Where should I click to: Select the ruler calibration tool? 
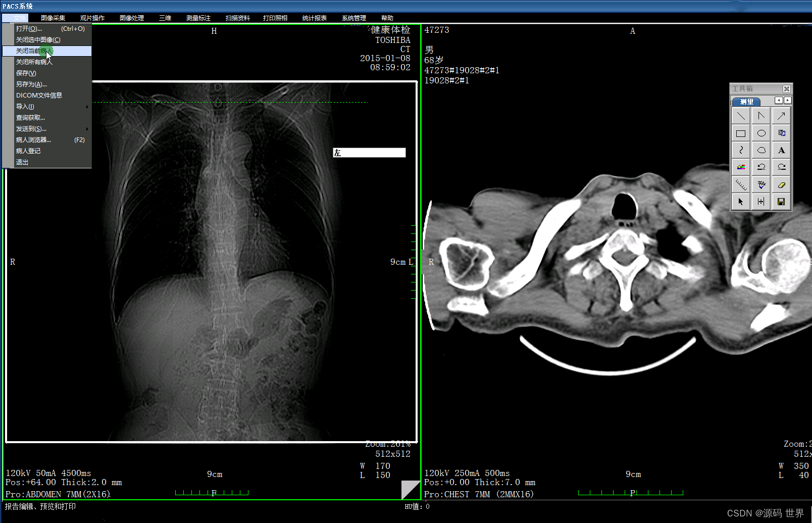pos(741,184)
